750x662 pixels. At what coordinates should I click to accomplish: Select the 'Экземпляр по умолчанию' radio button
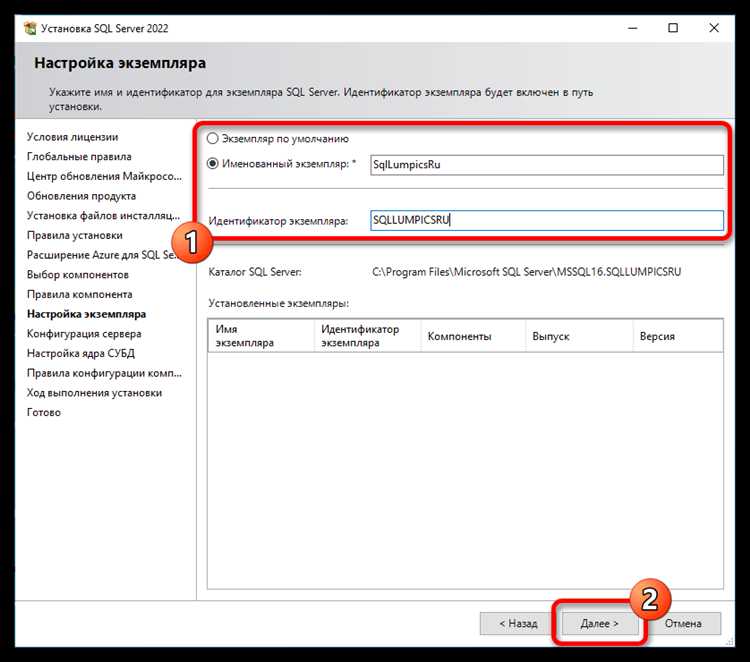click(x=212, y=139)
